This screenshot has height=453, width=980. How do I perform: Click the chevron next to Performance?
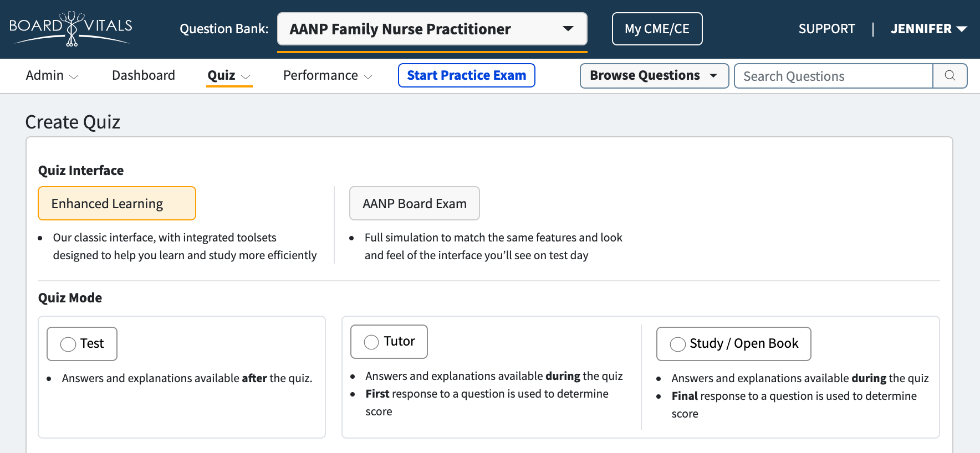368,77
